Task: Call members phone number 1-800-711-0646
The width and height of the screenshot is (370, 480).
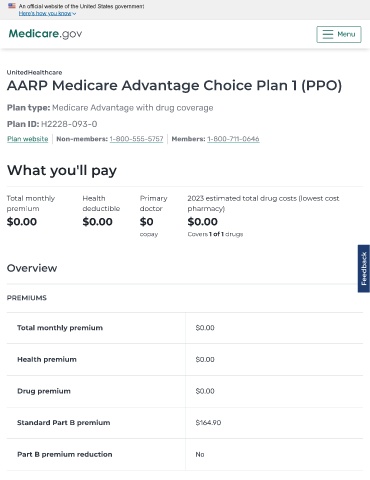Action: pyautogui.click(x=233, y=139)
